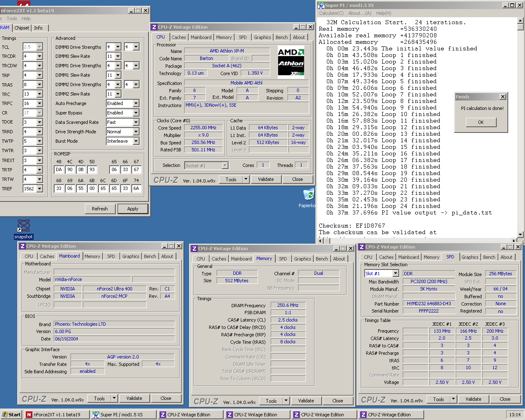
Task: Click ROMSIP field under 48 showing DA
Action: pyautogui.click(x=59, y=169)
